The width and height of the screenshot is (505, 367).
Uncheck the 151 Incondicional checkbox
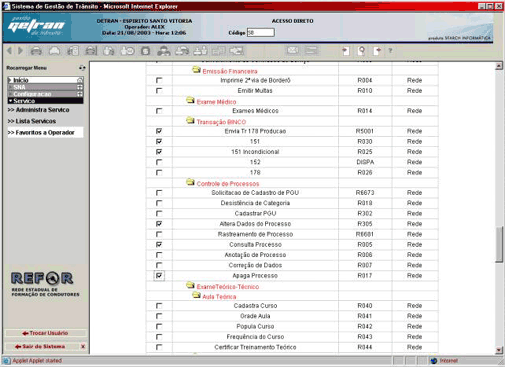[x=159, y=152]
